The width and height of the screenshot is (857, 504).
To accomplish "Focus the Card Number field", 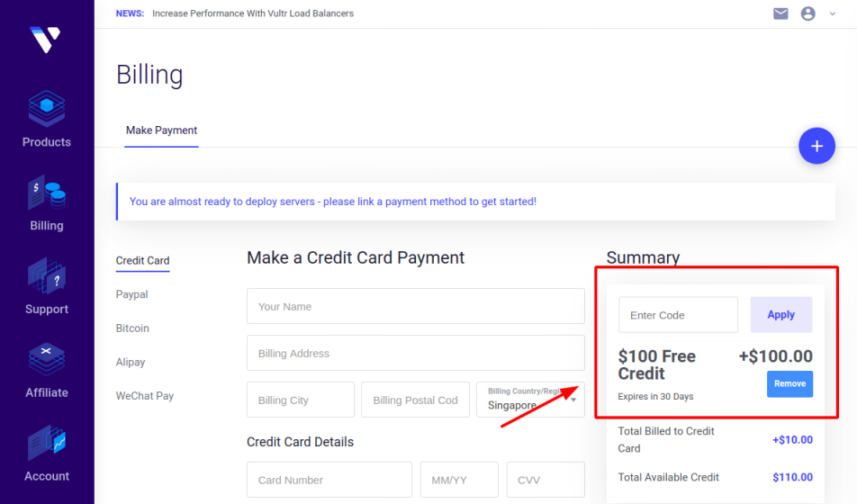I will [329, 480].
